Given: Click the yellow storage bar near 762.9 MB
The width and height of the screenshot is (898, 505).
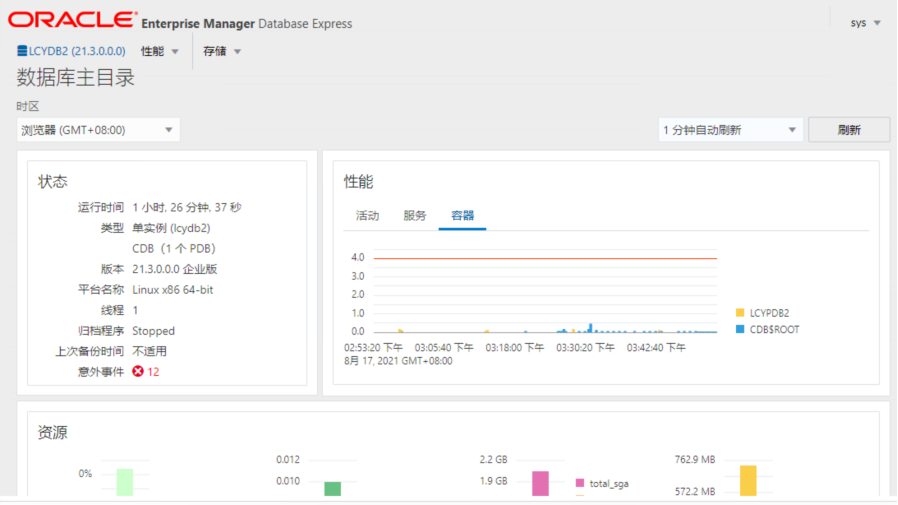Looking at the screenshot, I should pos(748,480).
